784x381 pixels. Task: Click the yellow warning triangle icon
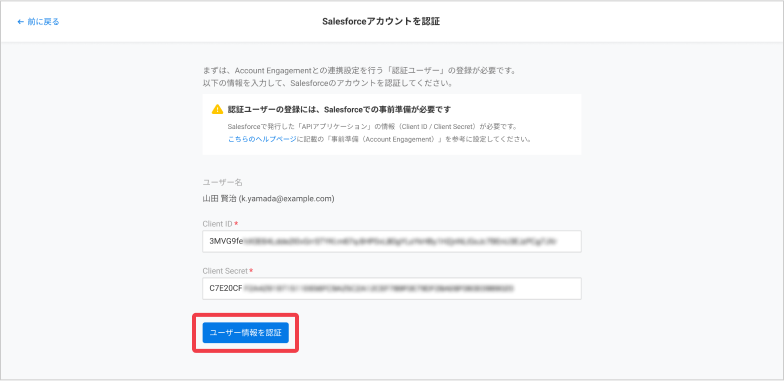coord(218,109)
